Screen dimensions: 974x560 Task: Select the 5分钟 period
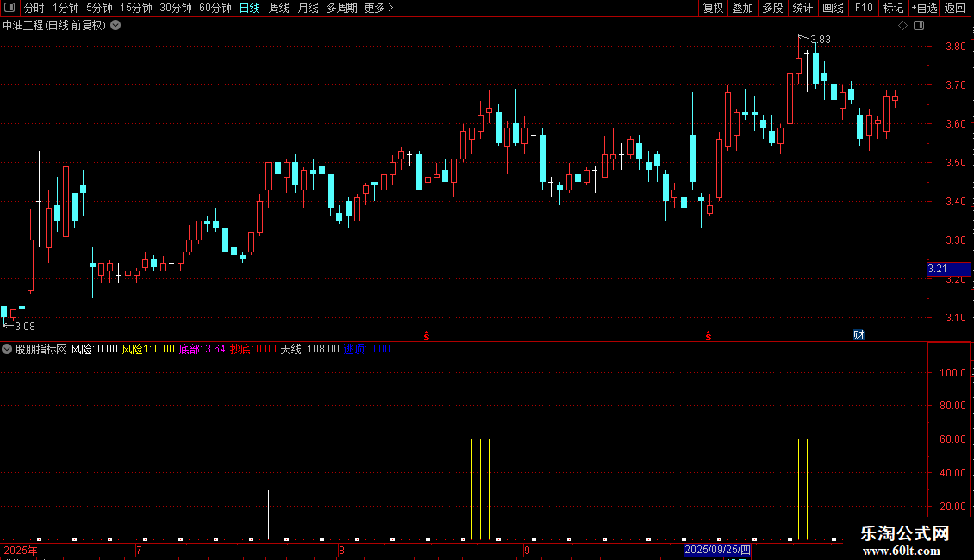click(x=99, y=8)
